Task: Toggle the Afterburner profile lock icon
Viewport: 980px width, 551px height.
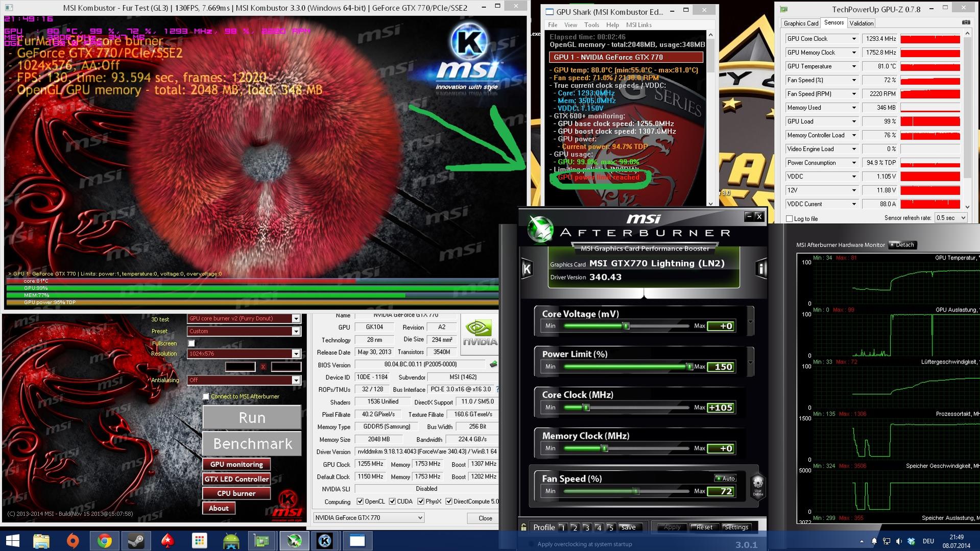Action: pos(523,527)
